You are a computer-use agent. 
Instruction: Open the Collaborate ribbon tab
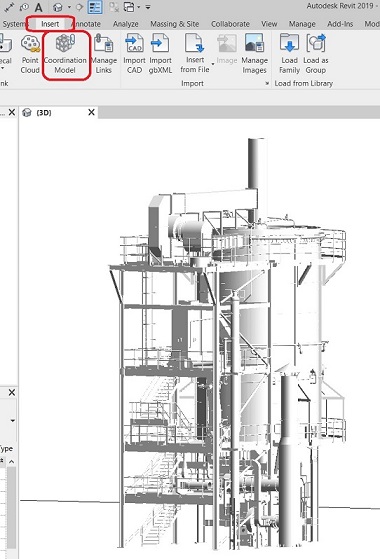click(230, 24)
